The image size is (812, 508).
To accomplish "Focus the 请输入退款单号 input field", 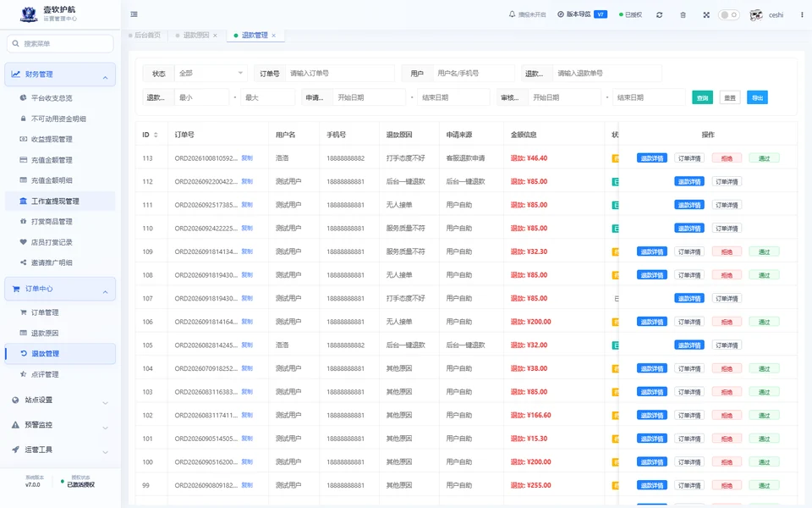I will coord(607,74).
